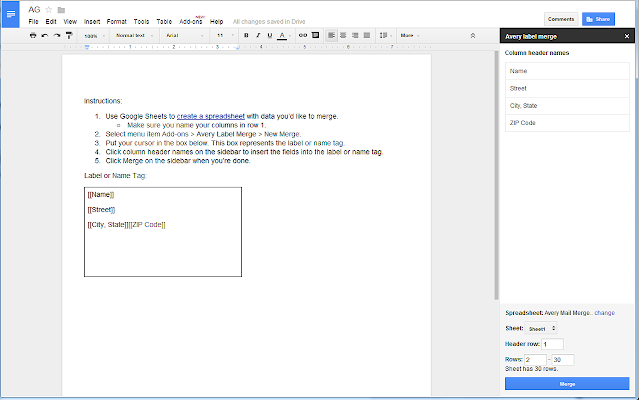Click the change spreadsheet link

[x=604, y=313]
